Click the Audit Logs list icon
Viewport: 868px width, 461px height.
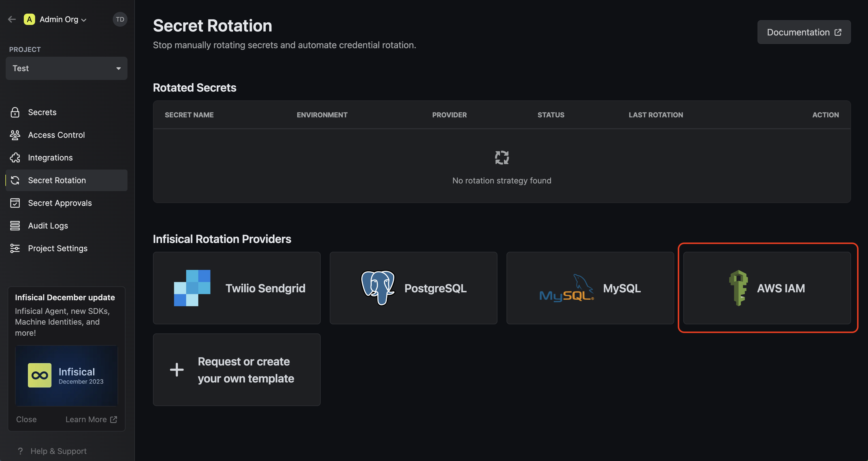point(15,226)
